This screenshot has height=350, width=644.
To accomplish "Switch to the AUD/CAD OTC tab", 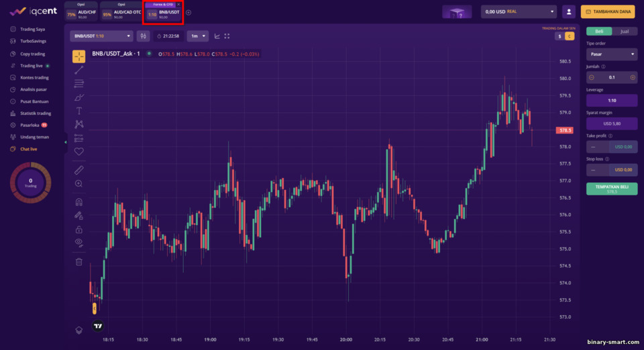I will tap(121, 12).
